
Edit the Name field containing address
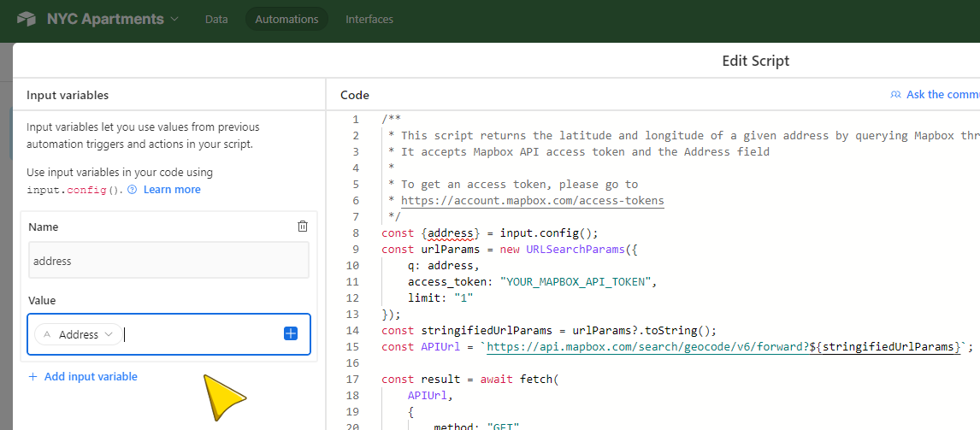[x=168, y=260]
